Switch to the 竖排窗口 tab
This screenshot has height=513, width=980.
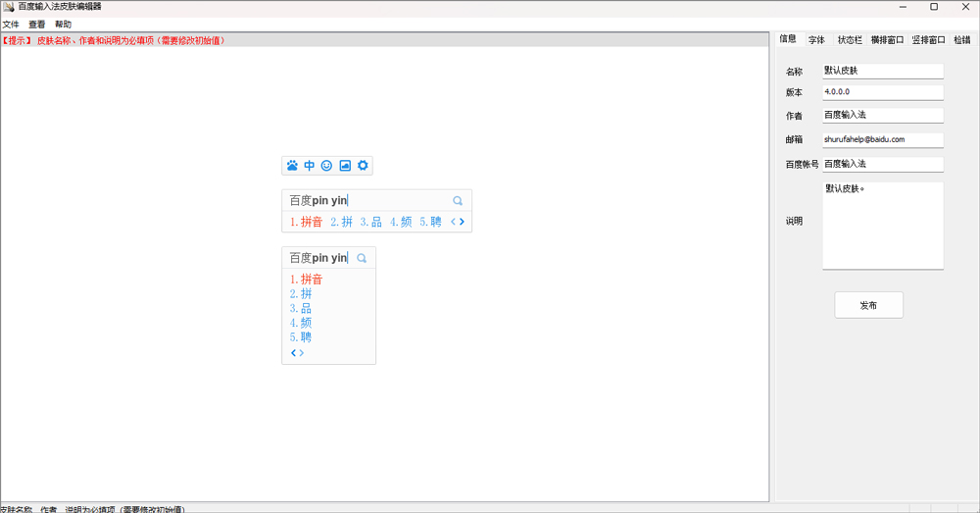coord(928,40)
